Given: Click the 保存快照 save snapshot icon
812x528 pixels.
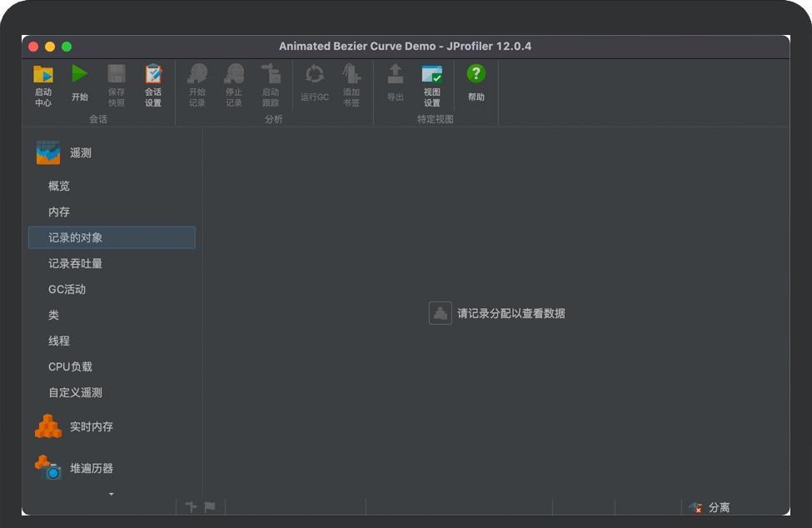Looking at the screenshot, I should pyautogui.click(x=116, y=74).
